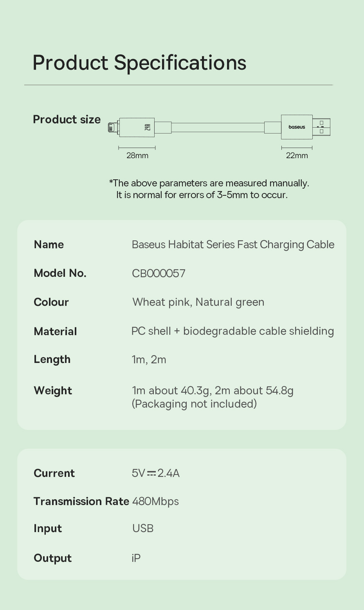Click the Product size label
364x610 pixels.
tap(67, 119)
